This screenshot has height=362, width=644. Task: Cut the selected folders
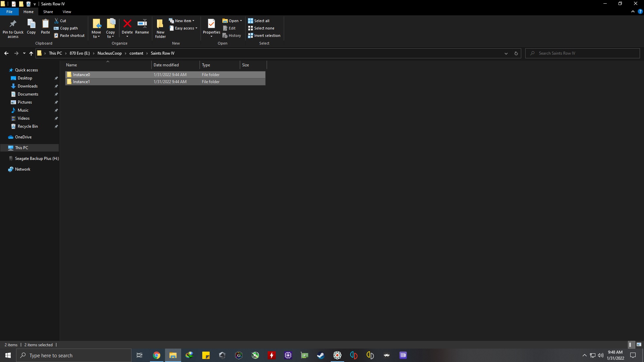(x=60, y=21)
